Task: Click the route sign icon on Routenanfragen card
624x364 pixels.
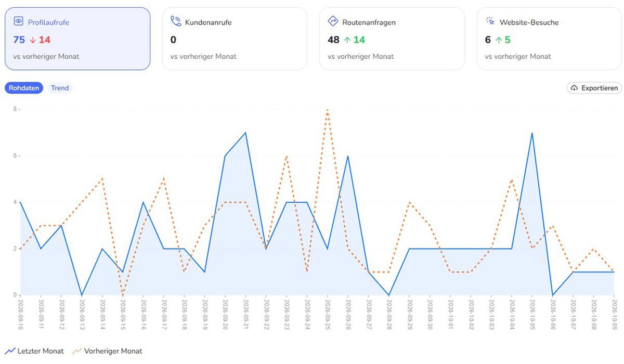Action: [333, 21]
